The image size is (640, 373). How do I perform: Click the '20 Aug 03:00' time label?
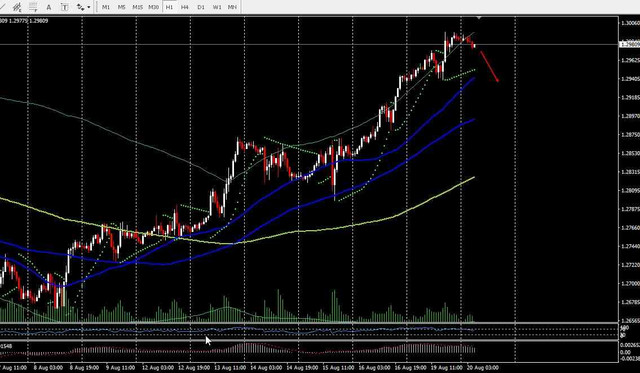coord(482,368)
